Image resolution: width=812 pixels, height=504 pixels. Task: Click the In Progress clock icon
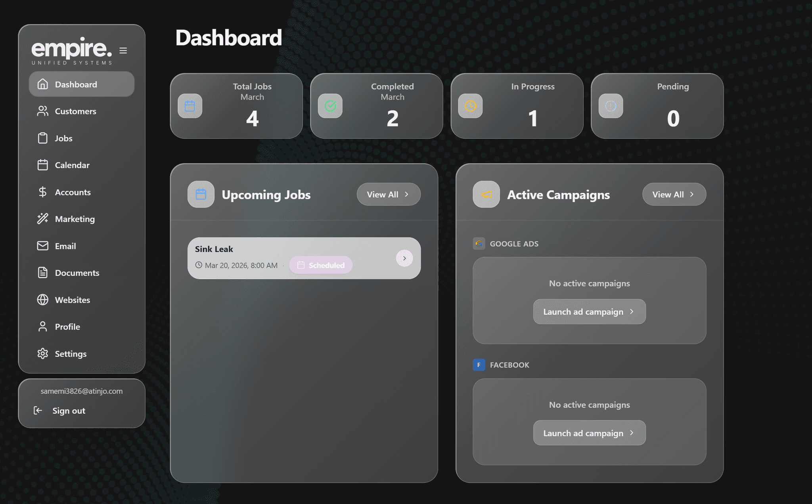pos(470,106)
